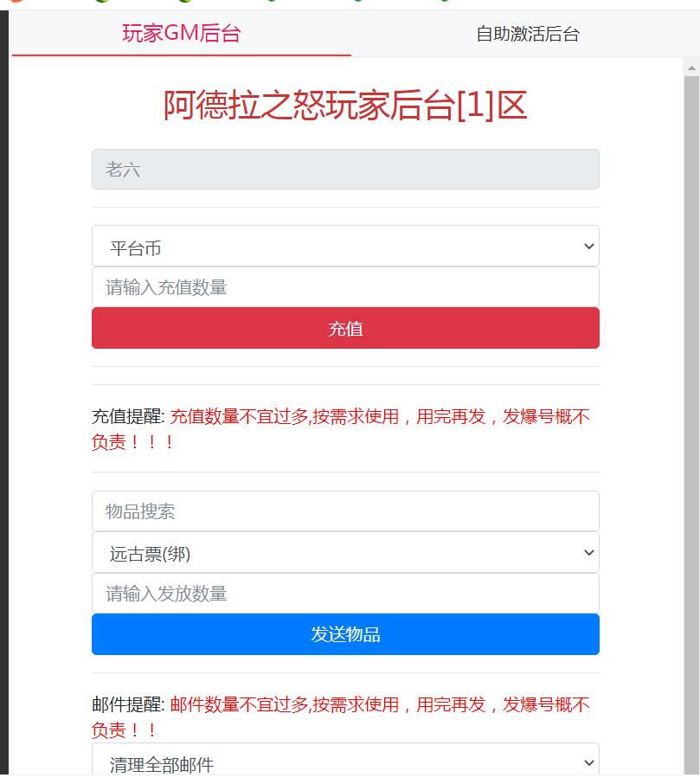This screenshot has height=784, width=700.
Task: Click the red 邮件提醒 warning text
Action: point(379,705)
